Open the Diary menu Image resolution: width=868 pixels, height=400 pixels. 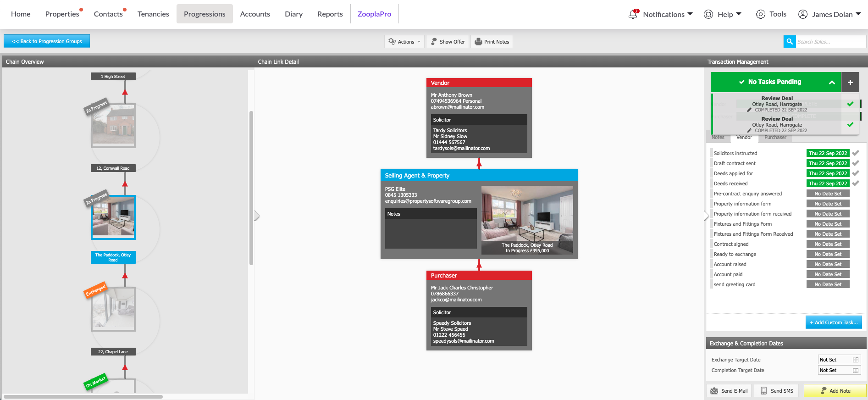293,14
